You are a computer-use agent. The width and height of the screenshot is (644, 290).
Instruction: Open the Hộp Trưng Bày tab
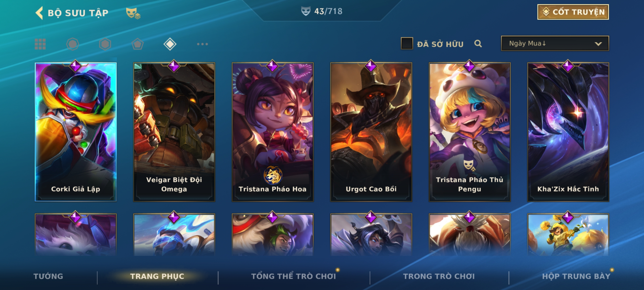click(x=576, y=276)
